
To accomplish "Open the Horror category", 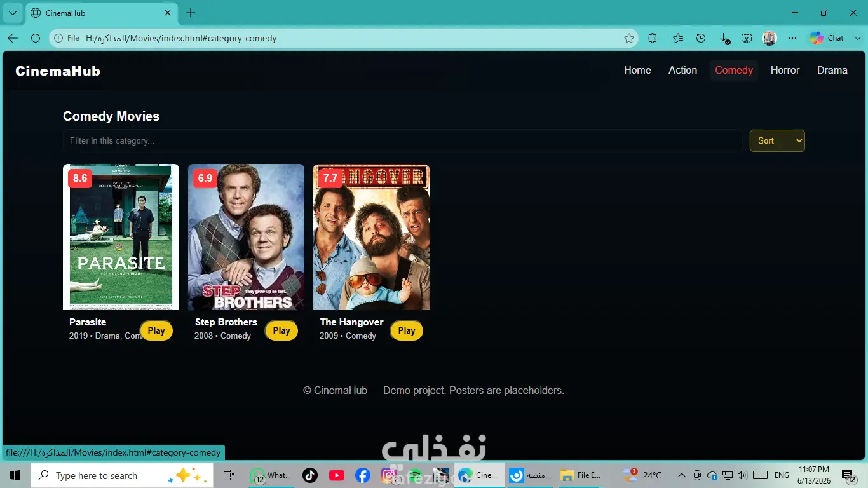I will click(785, 70).
